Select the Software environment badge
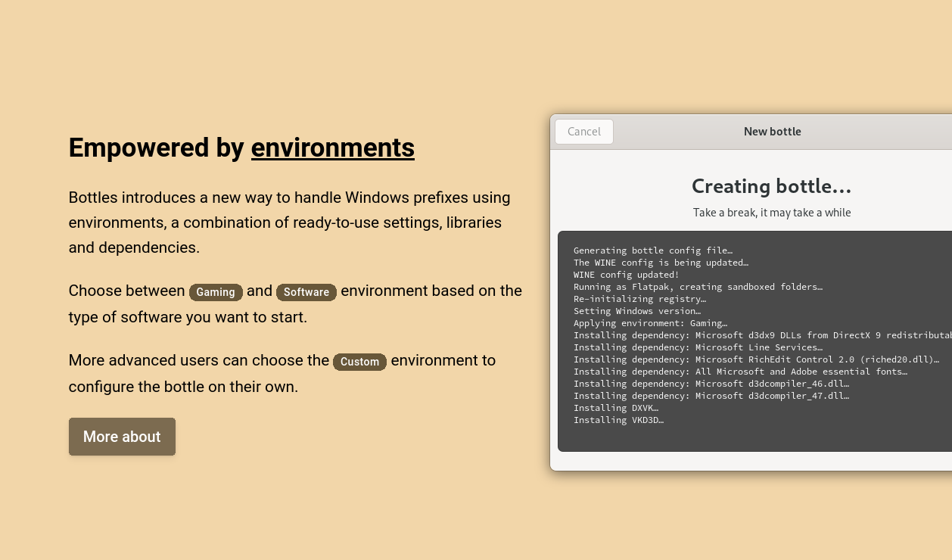Viewport: 952px width, 560px height. click(306, 292)
